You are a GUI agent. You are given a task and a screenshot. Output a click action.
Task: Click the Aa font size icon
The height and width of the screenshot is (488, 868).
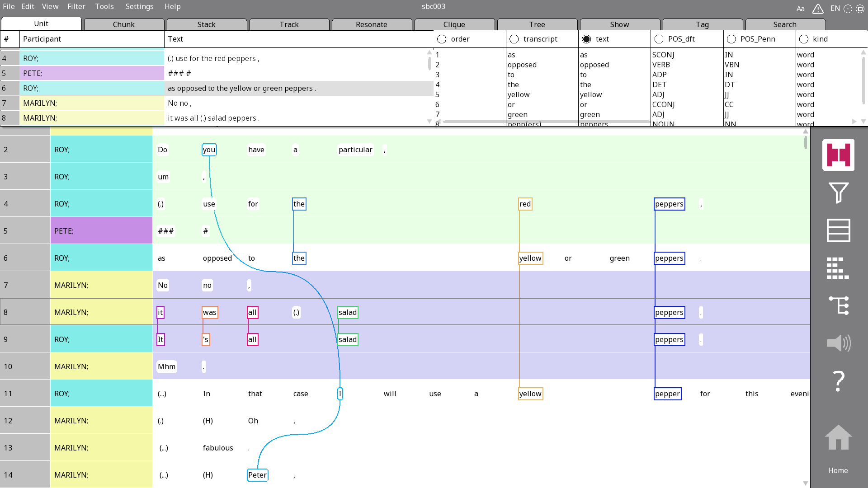click(800, 9)
